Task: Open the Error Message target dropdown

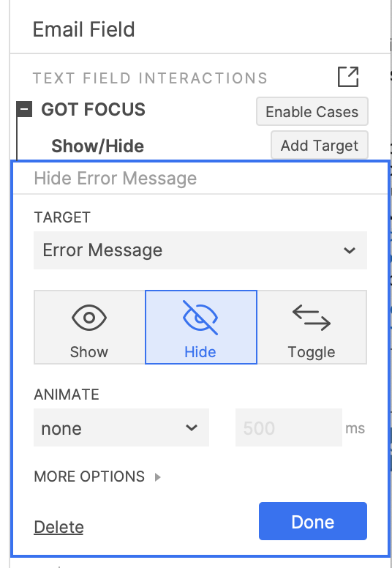Action: [200, 250]
